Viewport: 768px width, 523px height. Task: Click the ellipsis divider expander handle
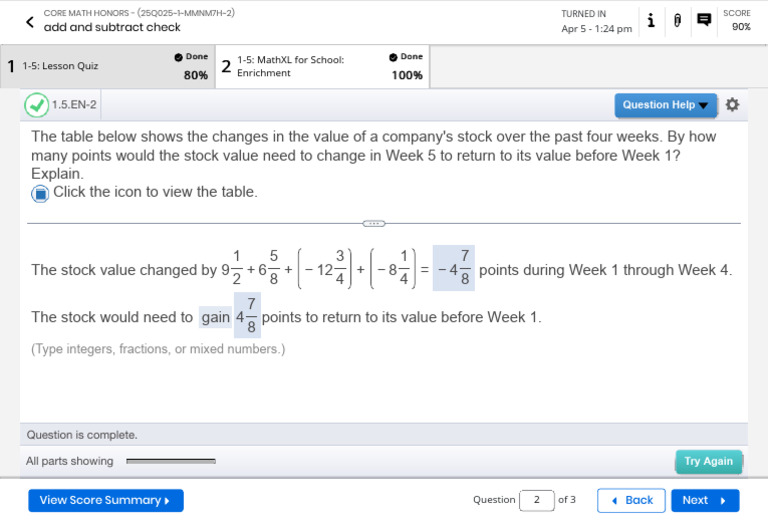pyautogui.click(x=374, y=223)
